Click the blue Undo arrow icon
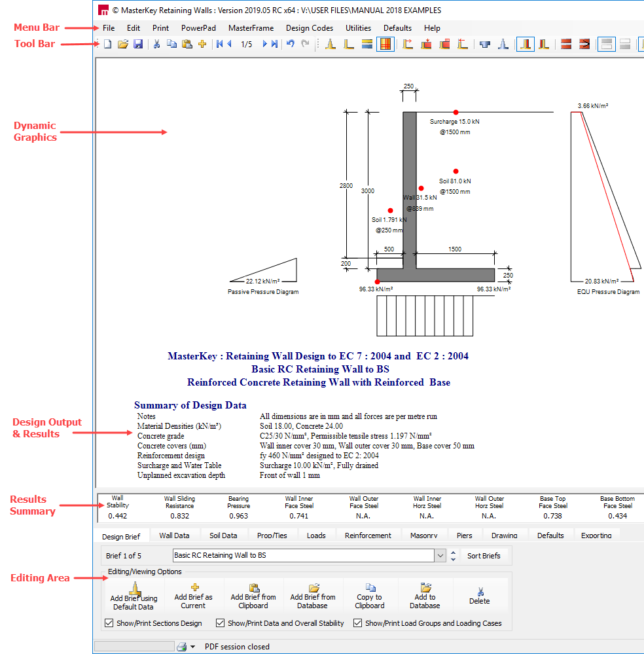 tap(291, 44)
